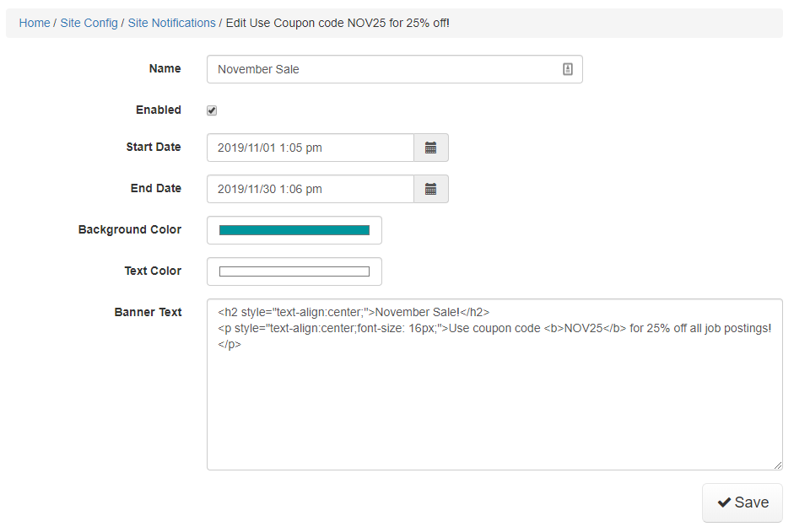
Task: Open the End Date calendar picker
Action: (x=431, y=190)
